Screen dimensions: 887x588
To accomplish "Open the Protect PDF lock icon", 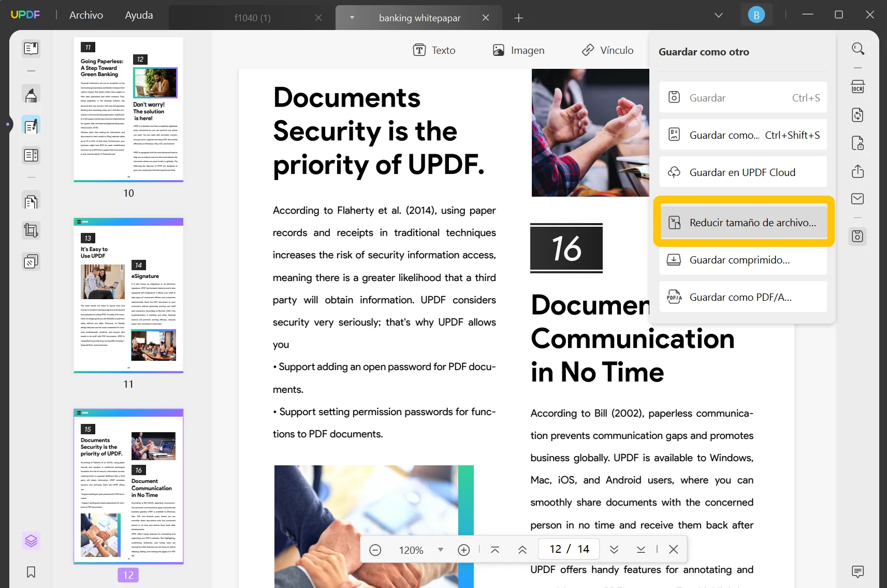I will (858, 143).
